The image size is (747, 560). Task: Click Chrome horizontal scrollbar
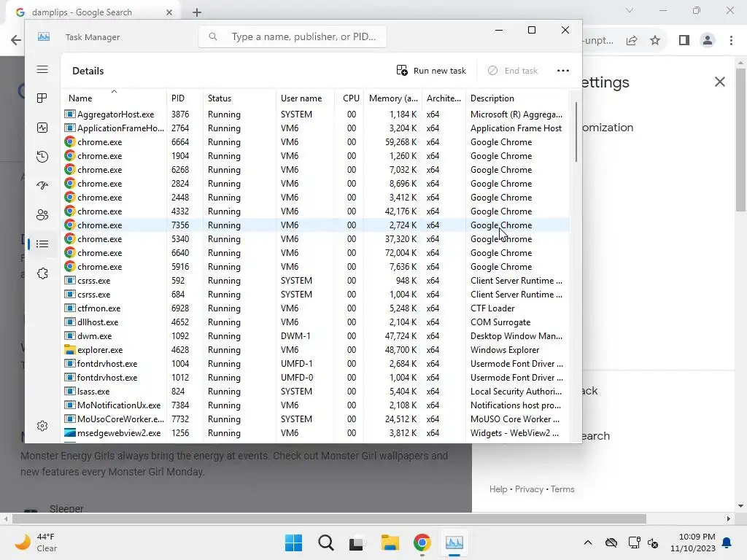(x=329, y=518)
